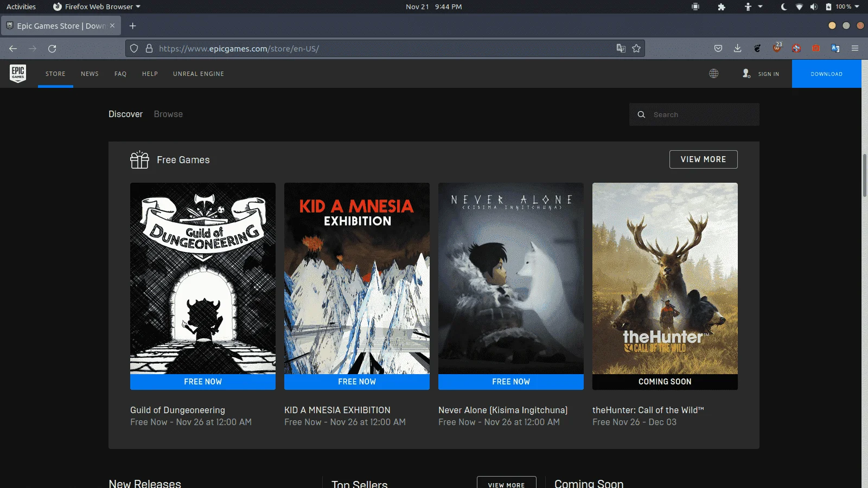Viewport: 868px width, 488px height.
Task: Expand system menu next to battery 100%
Action: 857,7
